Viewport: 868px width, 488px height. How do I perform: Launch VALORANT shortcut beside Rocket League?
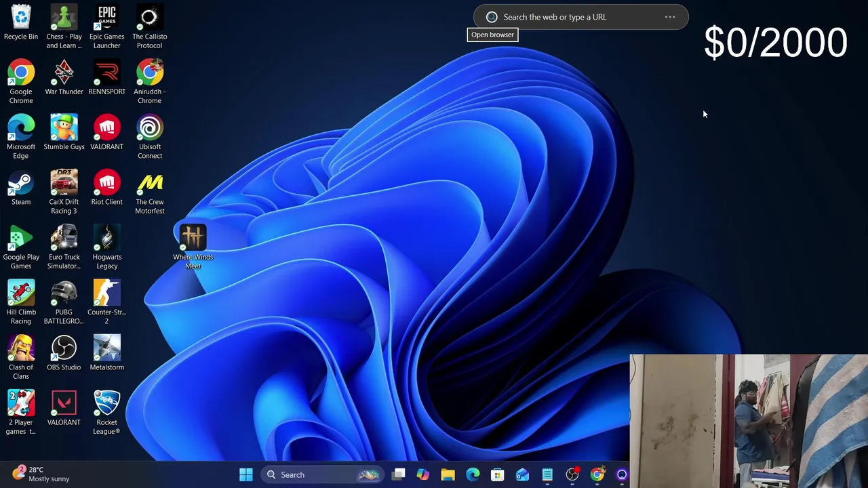[64, 408]
